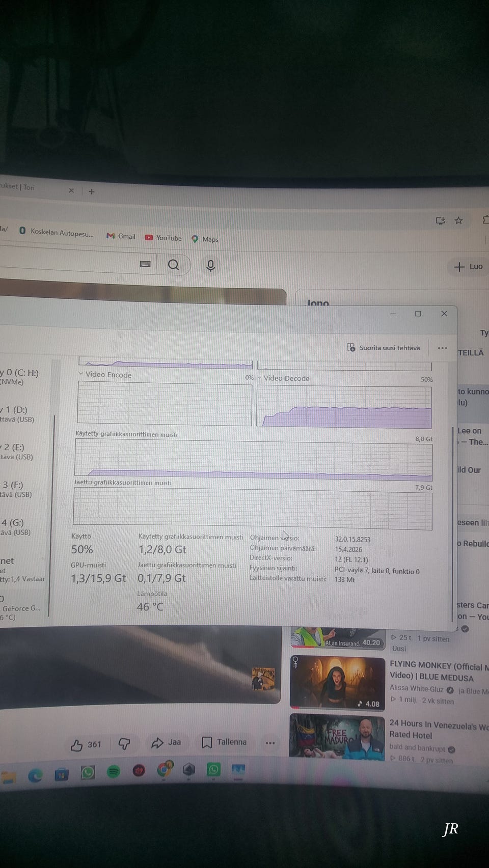The height and width of the screenshot is (868, 489).
Task: Activate YouTube voice search microphone
Action: point(210,265)
